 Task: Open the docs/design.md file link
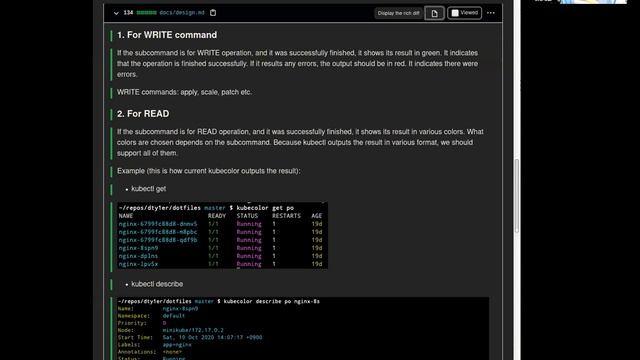pyautogui.click(x=182, y=13)
